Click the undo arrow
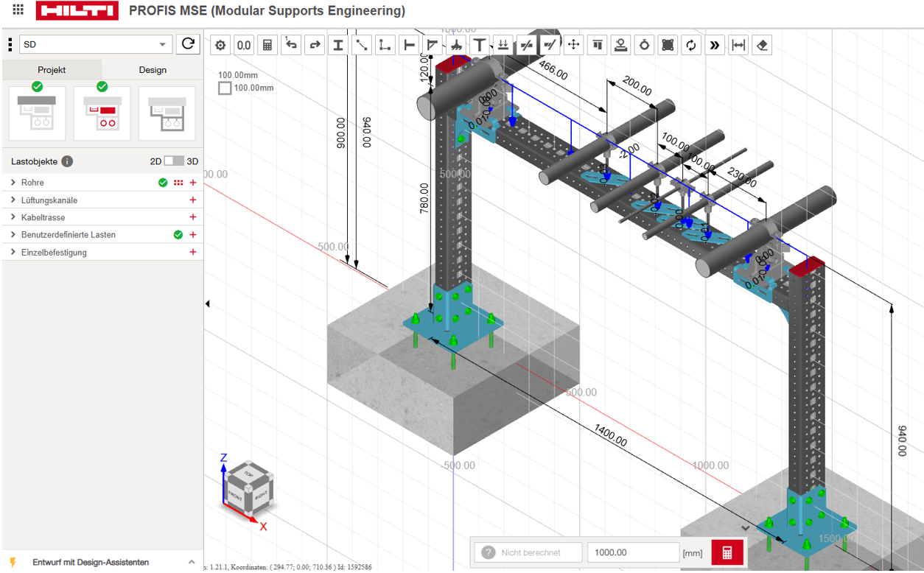924x573 pixels. point(291,45)
